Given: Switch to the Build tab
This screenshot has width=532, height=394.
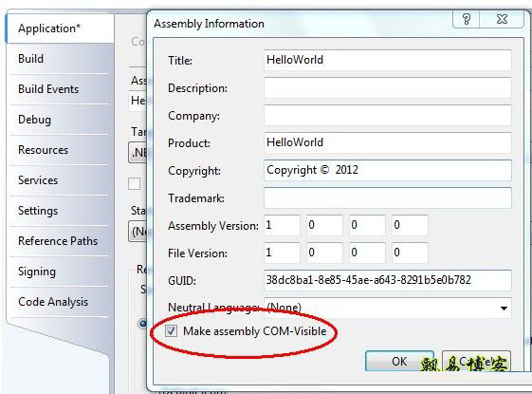Looking at the screenshot, I should pos(31,59).
